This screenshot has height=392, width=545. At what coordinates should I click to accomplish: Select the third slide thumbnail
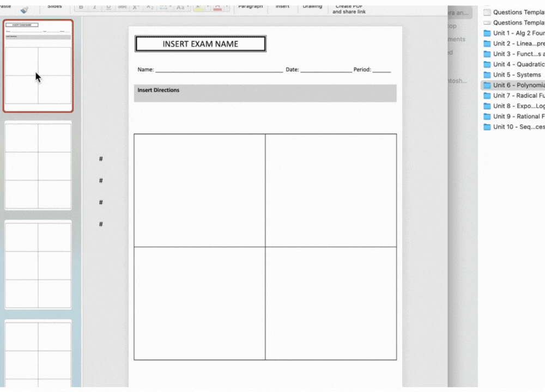pyautogui.click(x=38, y=265)
